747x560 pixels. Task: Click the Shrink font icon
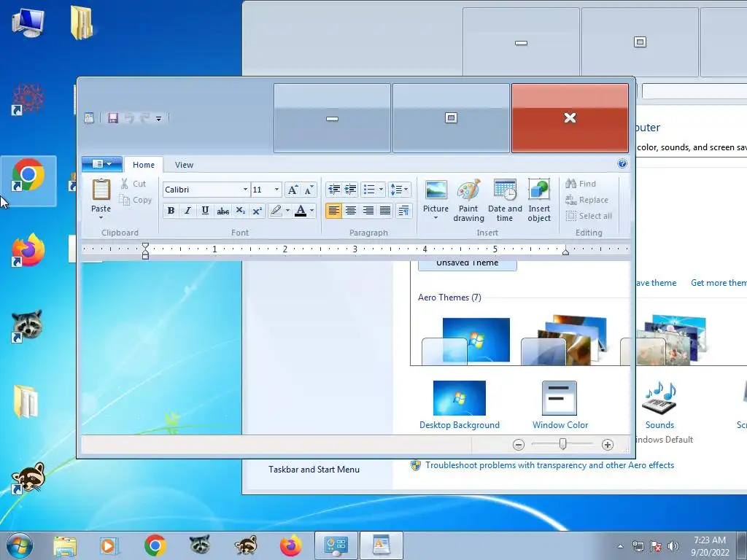(x=309, y=190)
